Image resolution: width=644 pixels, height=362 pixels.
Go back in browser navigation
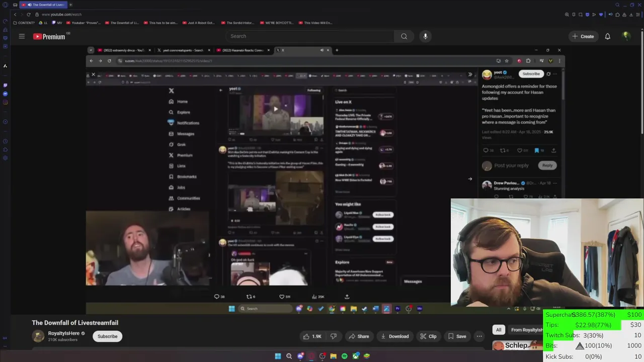15,15
